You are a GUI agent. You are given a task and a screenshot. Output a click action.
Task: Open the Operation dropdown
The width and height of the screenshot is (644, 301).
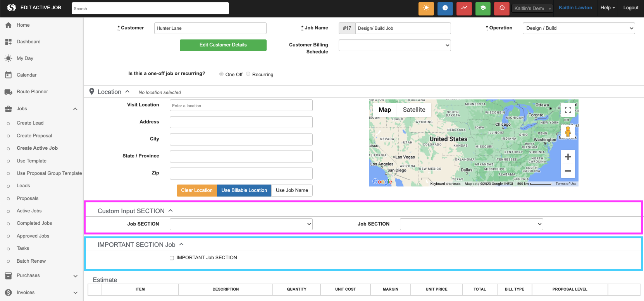point(579,28)
